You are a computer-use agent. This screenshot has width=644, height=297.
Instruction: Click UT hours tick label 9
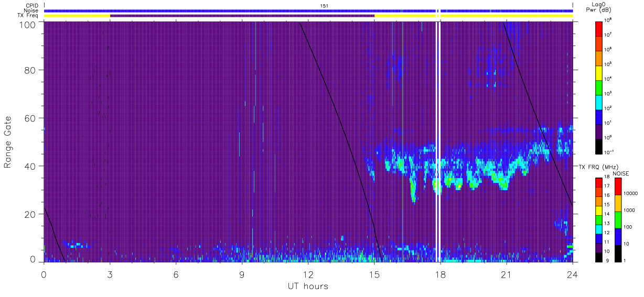[x=242, y=274]
